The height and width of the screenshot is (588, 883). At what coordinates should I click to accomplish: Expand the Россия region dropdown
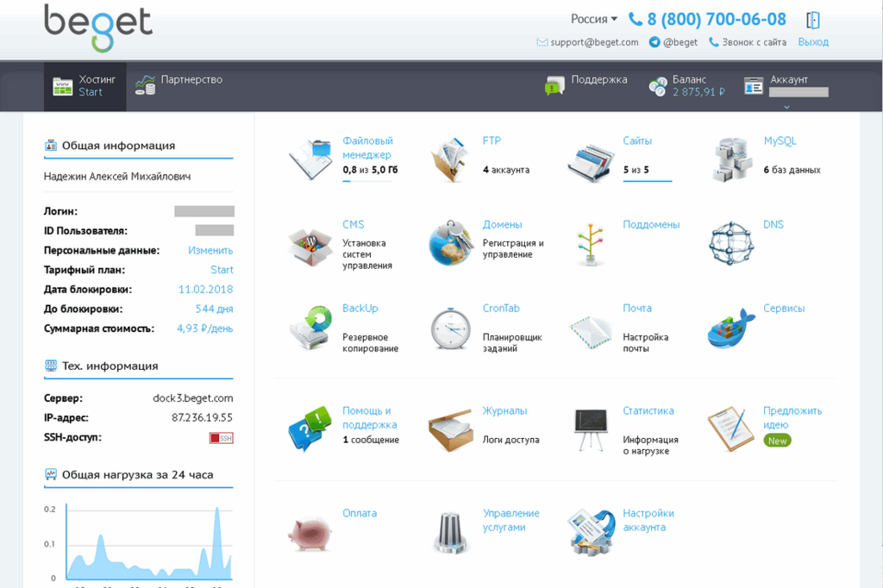(x=594, y=19)
